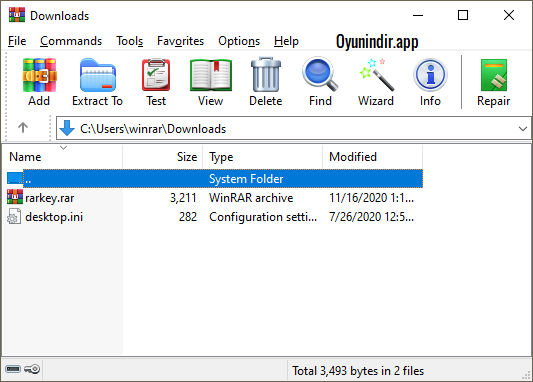This screenshot has height=382, width=533.
Task: Open the View book icon
Action: pyautogui.click(x=211, y=75)
